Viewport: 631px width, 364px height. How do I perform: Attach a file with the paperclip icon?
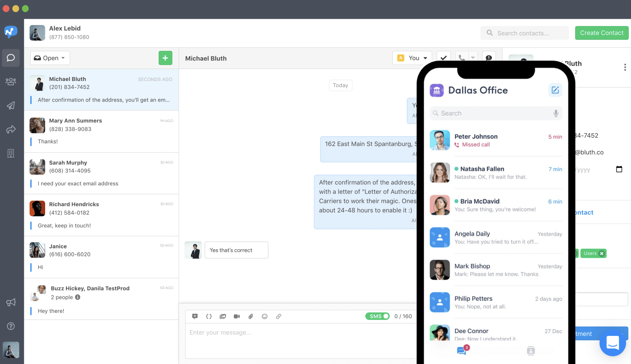[251, 316]
